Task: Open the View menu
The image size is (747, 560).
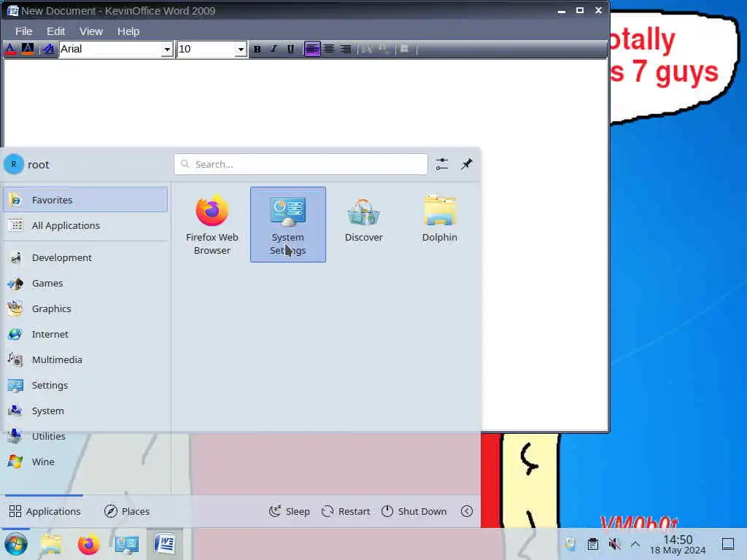Action: click(x=91, y=31)
